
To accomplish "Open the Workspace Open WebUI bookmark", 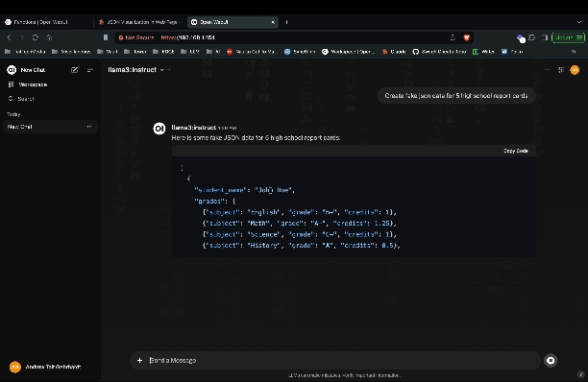I will 349,52.
